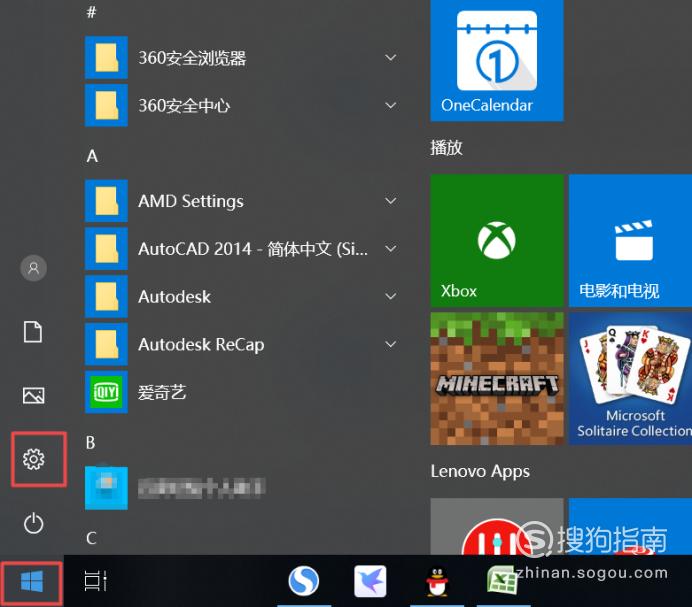This screenshot has height=607, width=692.
Task: Open the Documents icon in Start sidebar
Action: tap(33, 332)
